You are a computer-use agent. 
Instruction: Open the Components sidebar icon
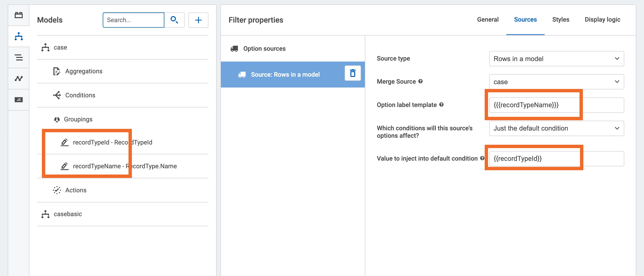click(19, 15)
